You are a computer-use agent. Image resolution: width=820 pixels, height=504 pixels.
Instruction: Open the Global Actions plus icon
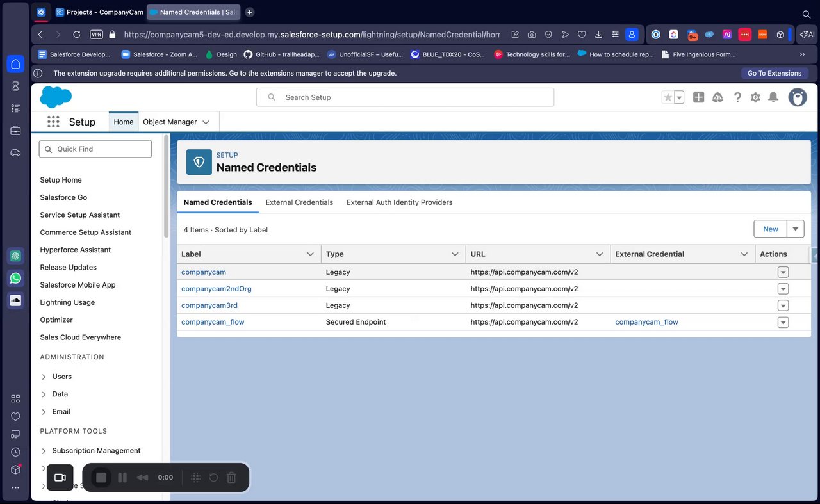699,97
